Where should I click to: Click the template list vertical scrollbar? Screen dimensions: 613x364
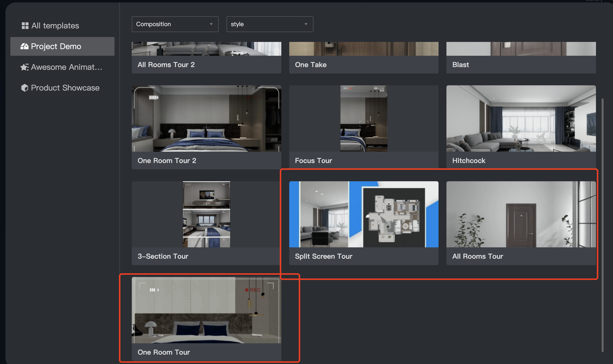point(602,224)
